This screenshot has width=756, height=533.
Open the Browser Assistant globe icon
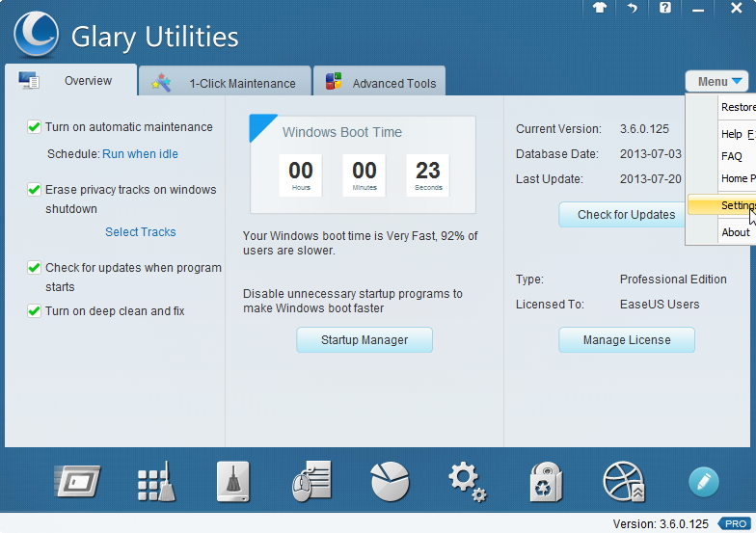point(623,482)
